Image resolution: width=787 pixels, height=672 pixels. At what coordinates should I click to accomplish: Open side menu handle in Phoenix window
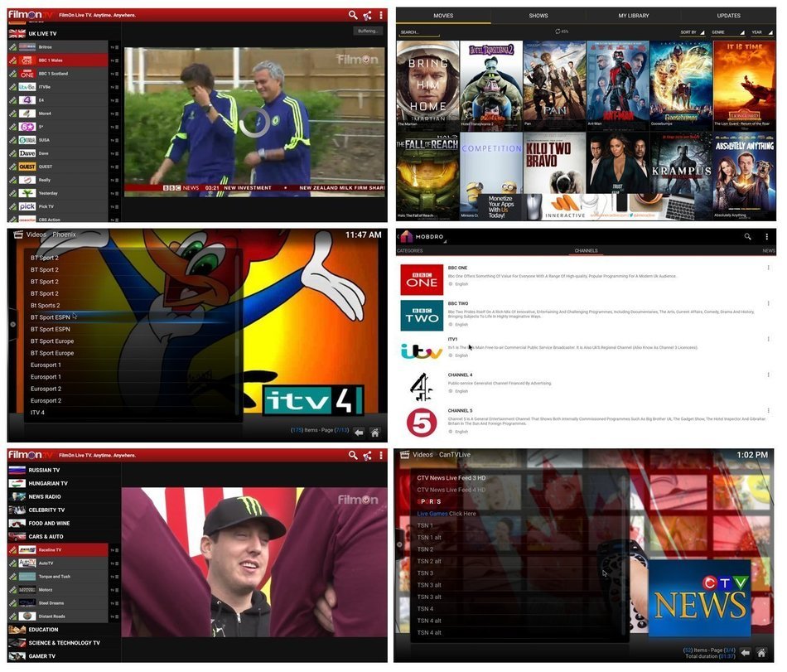pos(12,325)
